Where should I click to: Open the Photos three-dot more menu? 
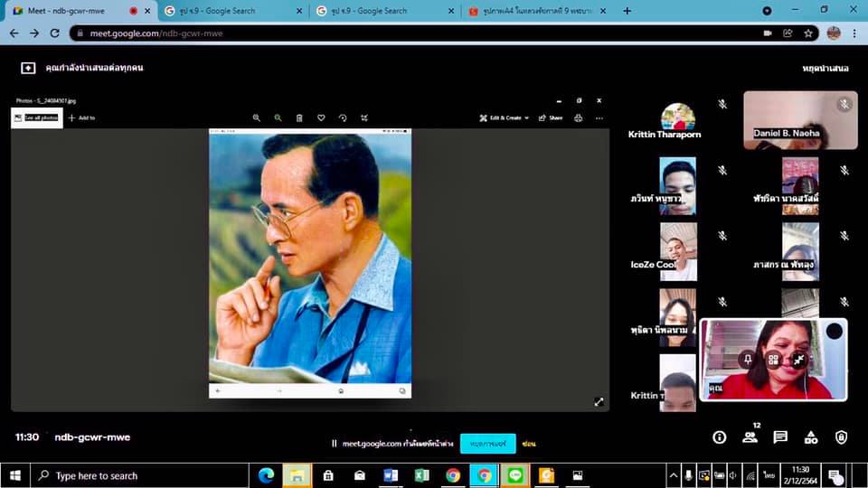(599, 117)
